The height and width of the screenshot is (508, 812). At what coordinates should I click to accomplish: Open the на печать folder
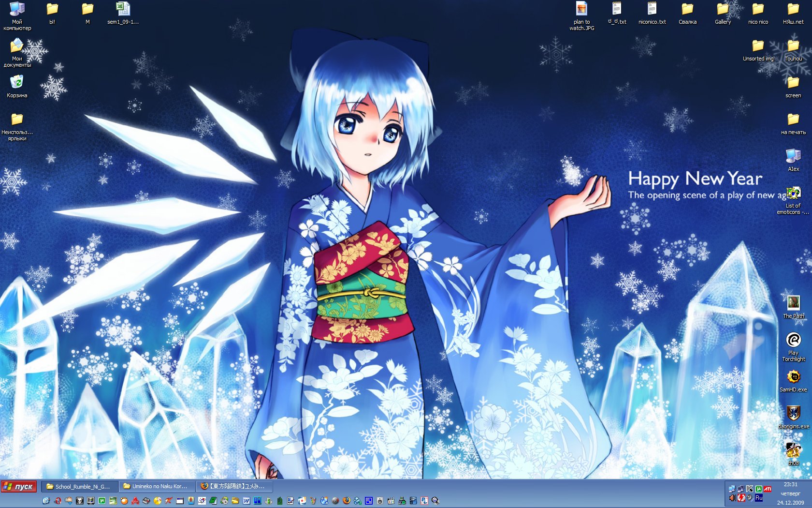[x=793, y=124]
